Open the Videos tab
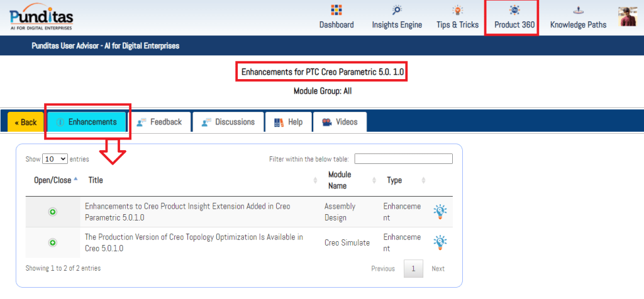This screenshot has height=299, width=644. [x=340, y=122]
